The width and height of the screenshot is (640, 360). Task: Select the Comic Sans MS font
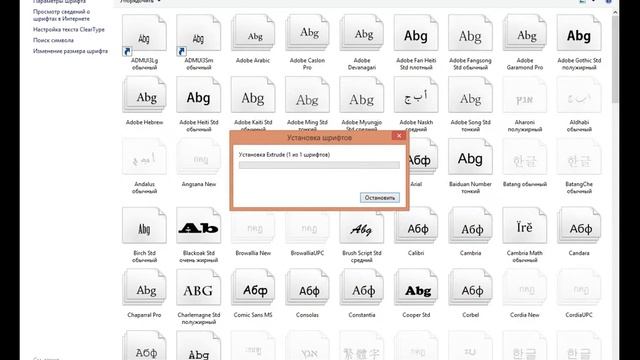(253, 288)
